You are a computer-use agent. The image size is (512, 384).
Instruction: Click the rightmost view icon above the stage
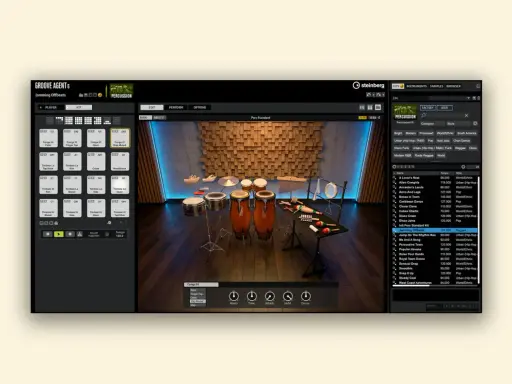(378, 107)
